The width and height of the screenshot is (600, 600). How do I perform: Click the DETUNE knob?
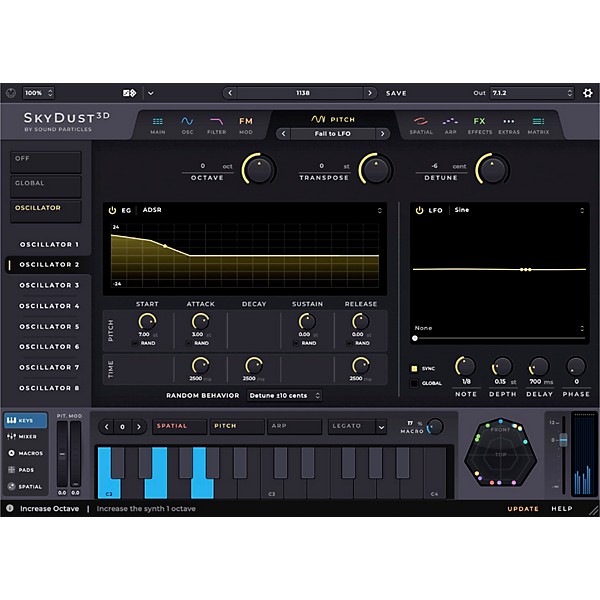tap(492, 169)
